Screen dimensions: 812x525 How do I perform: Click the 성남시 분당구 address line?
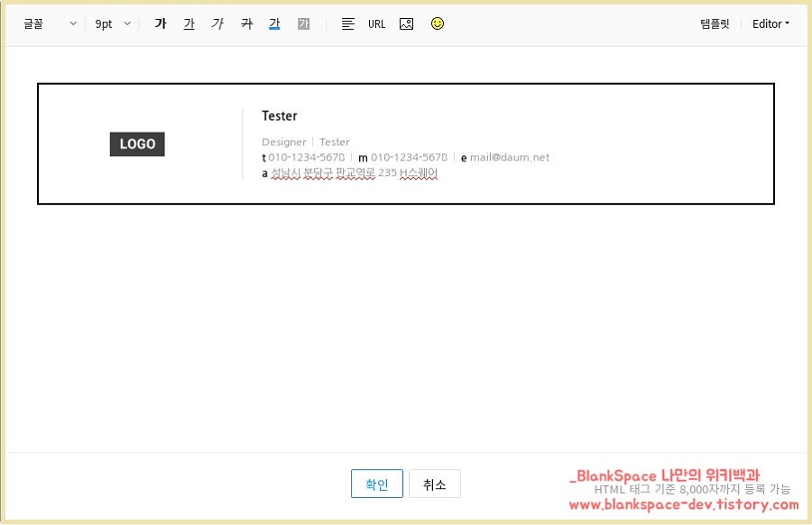(355, 172)
